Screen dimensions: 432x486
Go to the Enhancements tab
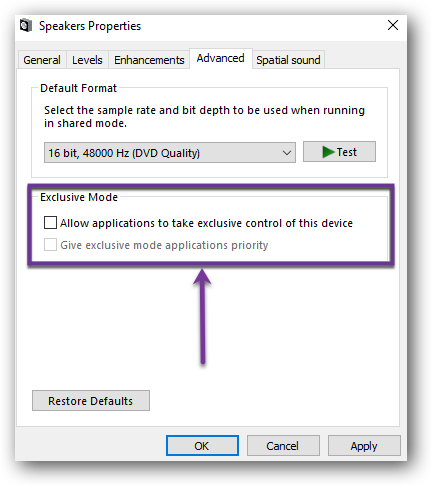[x=149, y=60]
